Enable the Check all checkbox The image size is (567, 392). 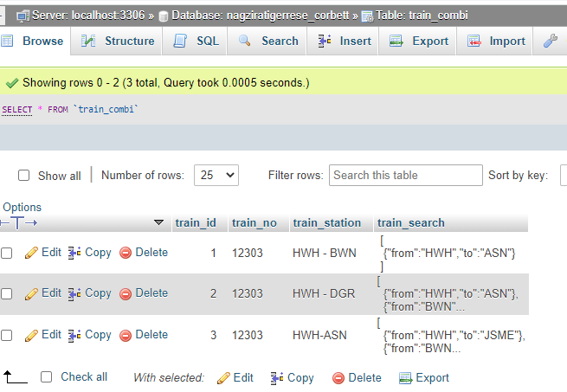pos(47,377)
